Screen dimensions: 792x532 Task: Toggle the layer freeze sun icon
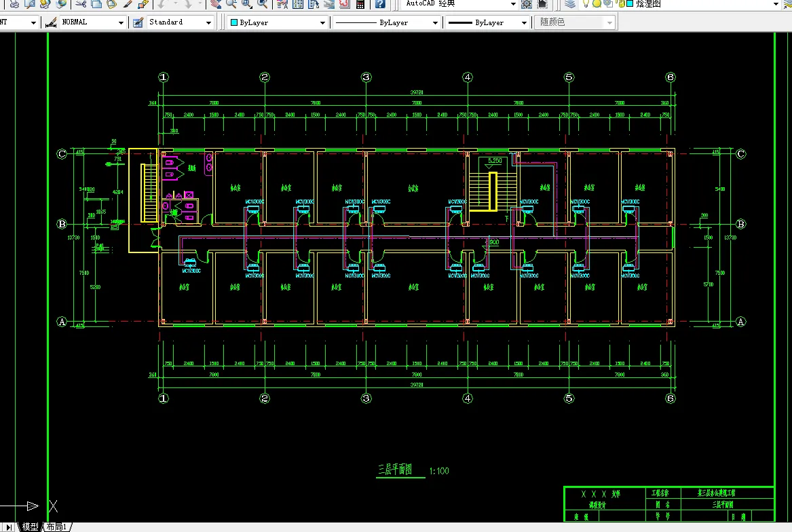597,3
